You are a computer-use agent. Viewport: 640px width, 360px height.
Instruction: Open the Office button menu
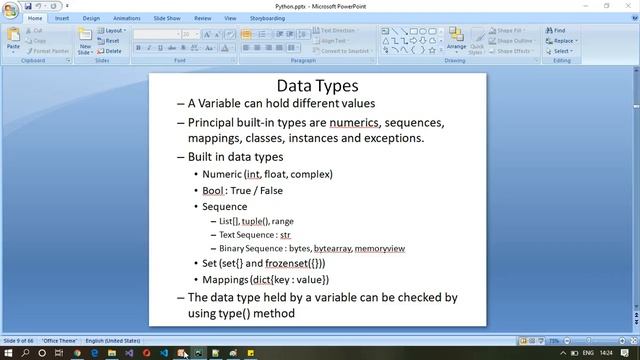pyautogui.click(x=10, y=10)
